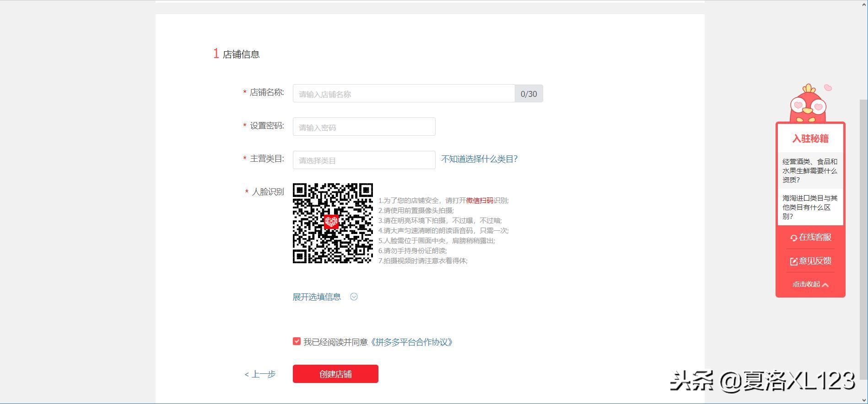Click the 人脸识别 label

(x=268, y=192)
